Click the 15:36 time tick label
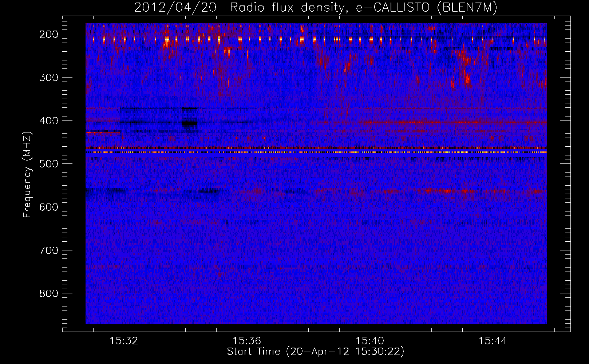Image resolution: width=589 pixels, height=364 pixels. click(x=247, y=341)
